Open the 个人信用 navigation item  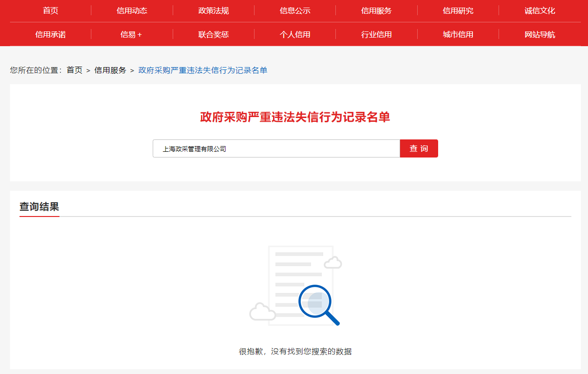(295, 34)
